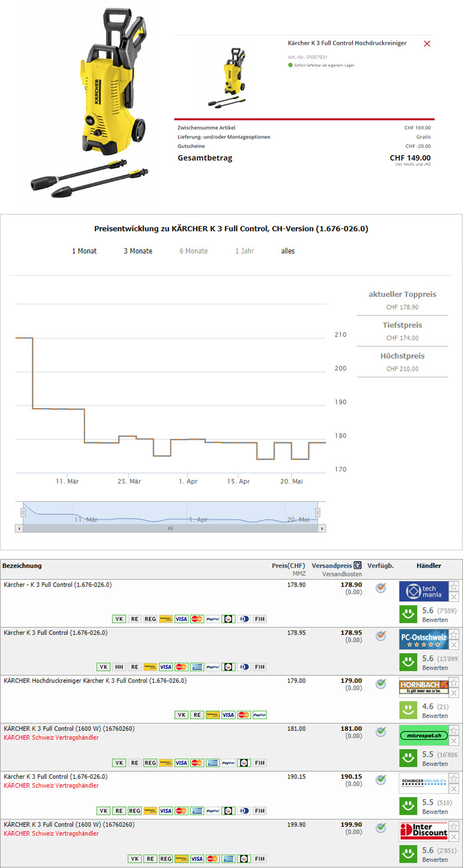Click the Versandpreis calculator icon in header
Image resolution: width=463 pixels, height=868 pixels.
point(358,565)
